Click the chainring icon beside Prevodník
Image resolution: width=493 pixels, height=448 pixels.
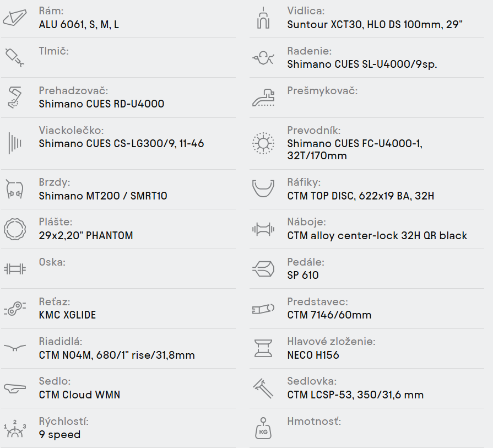click(263, 143)
